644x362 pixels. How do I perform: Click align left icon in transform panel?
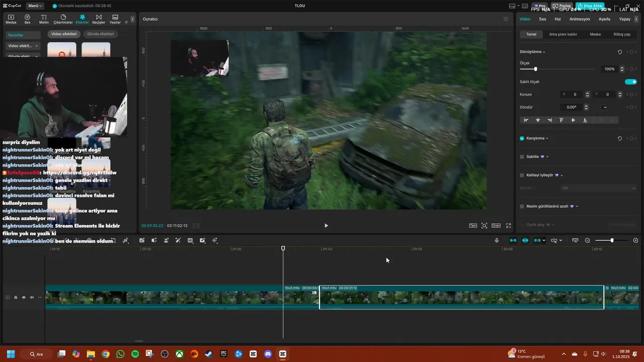[526, 120]
